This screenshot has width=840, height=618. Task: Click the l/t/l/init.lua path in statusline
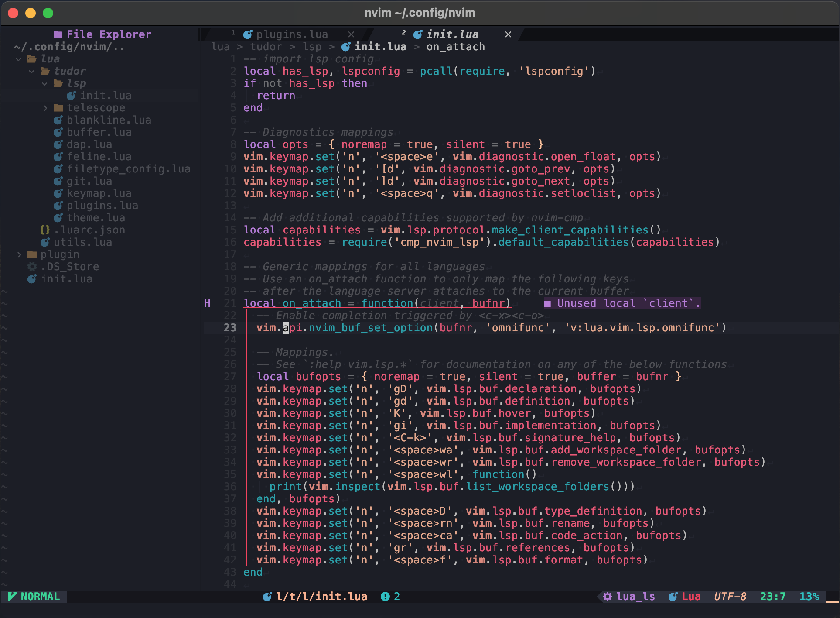321,597
